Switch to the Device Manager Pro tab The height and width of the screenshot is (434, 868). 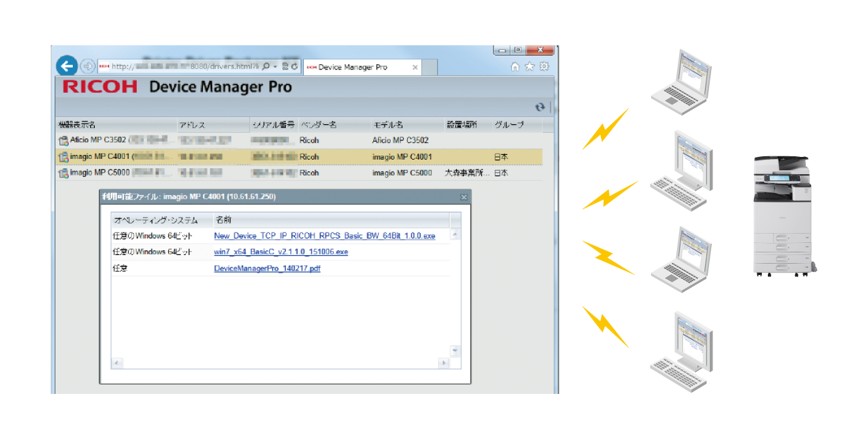click(x=354, y=67)
